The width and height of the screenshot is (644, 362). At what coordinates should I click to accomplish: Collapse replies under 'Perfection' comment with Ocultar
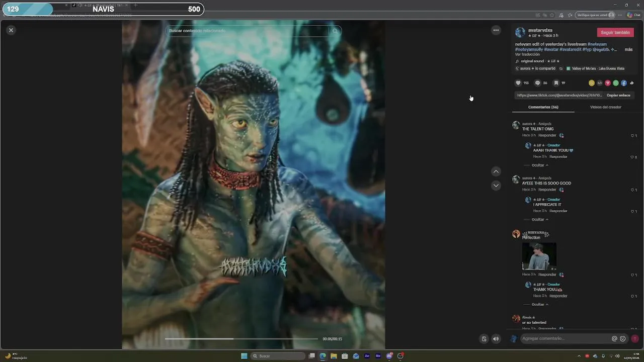click(x=540, y=305)
